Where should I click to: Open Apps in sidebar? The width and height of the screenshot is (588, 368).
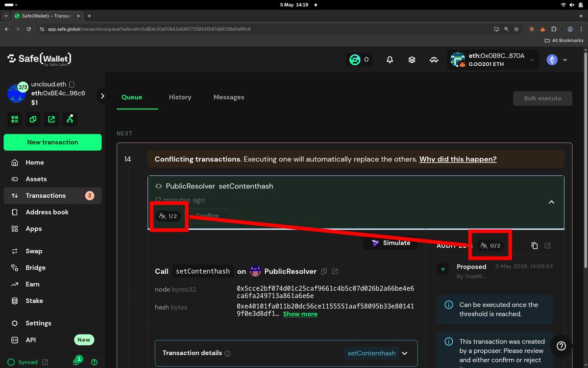[52, 229]
